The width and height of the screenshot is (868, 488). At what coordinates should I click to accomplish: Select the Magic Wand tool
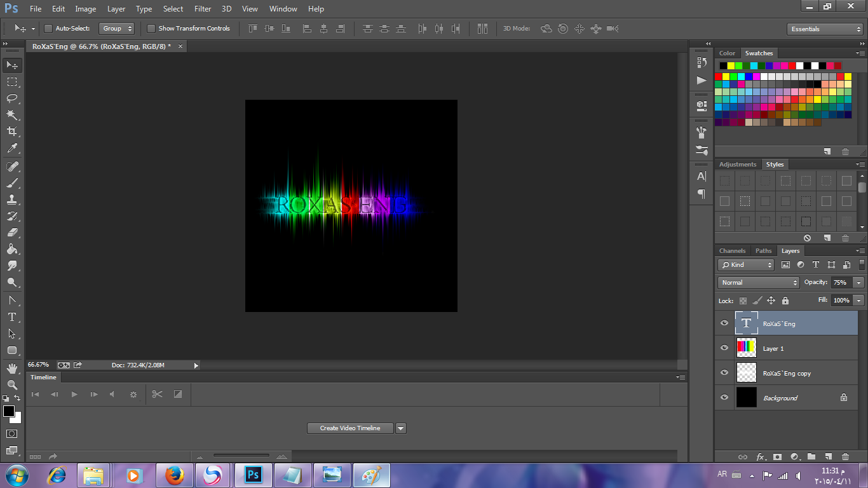[x=12, y=115]
